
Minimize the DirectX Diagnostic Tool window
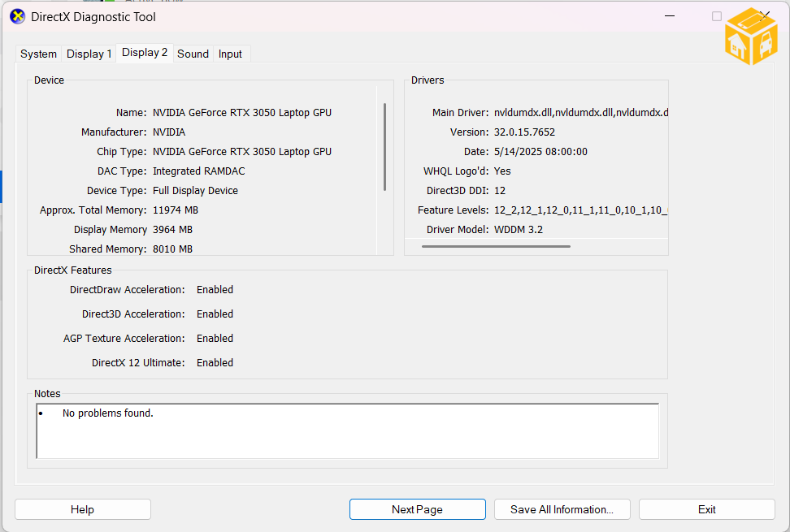click(669, 16)
